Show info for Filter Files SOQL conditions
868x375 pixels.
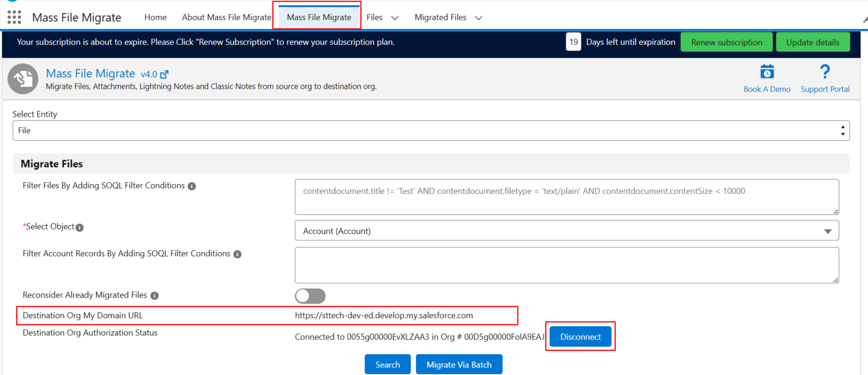pos(192,186)
